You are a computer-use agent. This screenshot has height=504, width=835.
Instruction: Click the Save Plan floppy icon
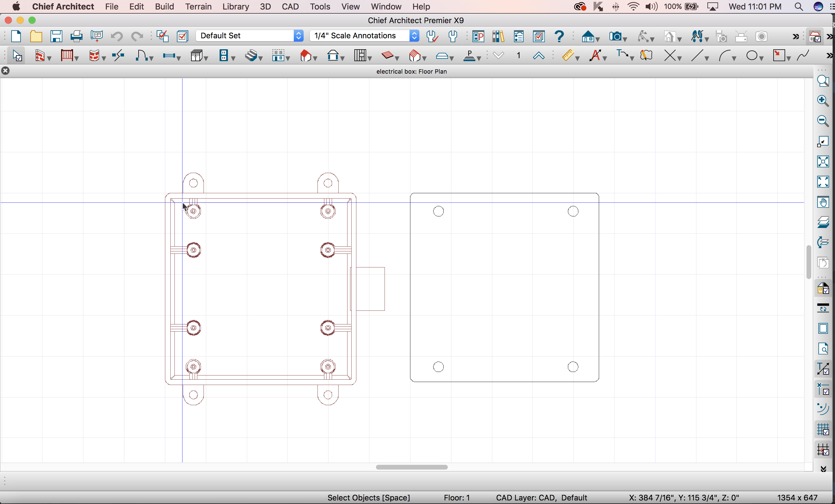[x=56, y=36]
